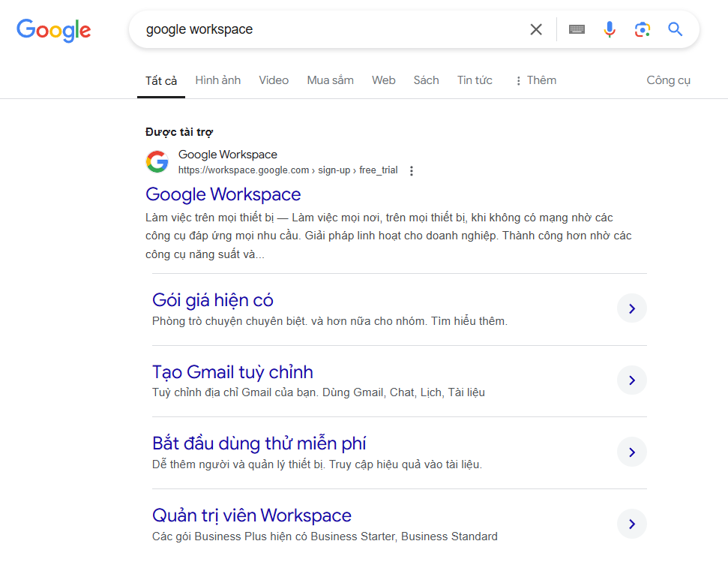Click the Google Workspace favicon
Screen dimensions: 728x565
coord(157,161)
